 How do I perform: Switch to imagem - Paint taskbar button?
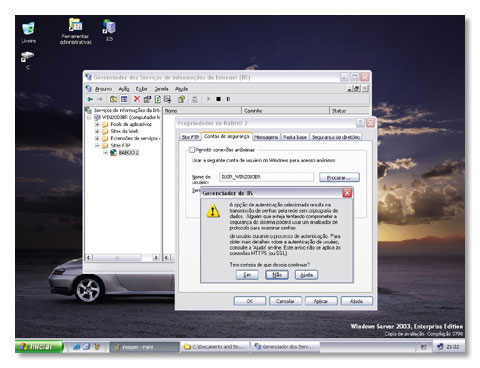point(145,347)
